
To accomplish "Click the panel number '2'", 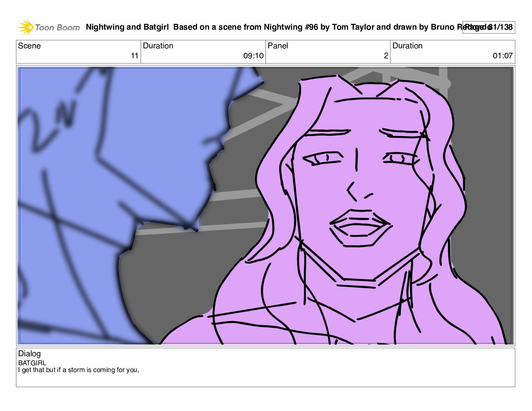I will click(x=386, y=56).
